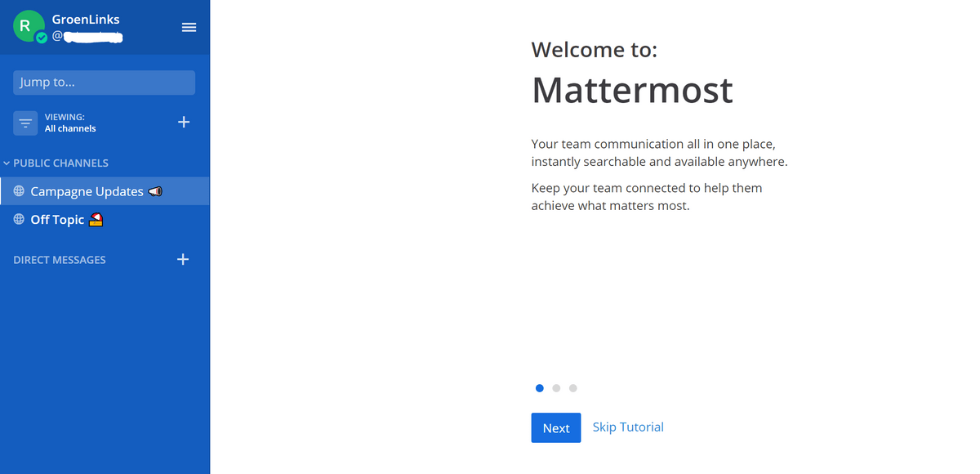This screenshot has height=474, width=980.
Task: Click the channel filter icon beside Viewing
Action: click(25, 123)
